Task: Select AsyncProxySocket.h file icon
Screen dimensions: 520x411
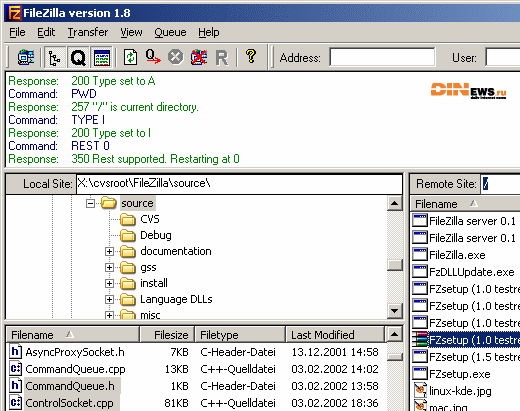Action: pyautogui.click(x=15, y=352)
